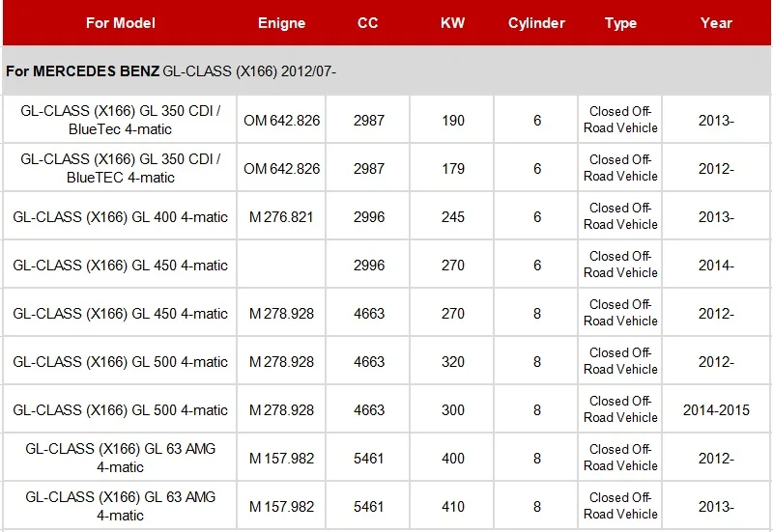The height and width of the screenshot is (532, 773).
Task: Click "OM 642.826" in the 179 KW row
Action: click(281, 168)
